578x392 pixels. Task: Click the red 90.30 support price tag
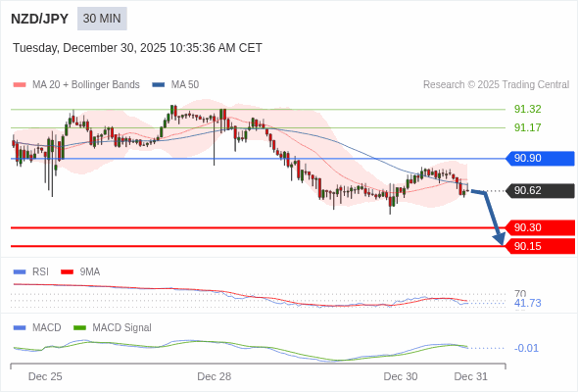pyautogui.click(x=541, y=227)
